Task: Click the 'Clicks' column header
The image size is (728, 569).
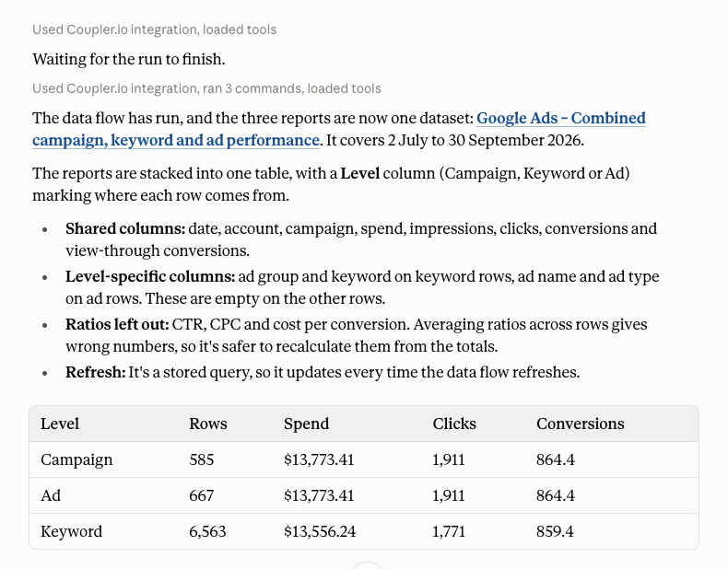Action: tap(454, 424)
